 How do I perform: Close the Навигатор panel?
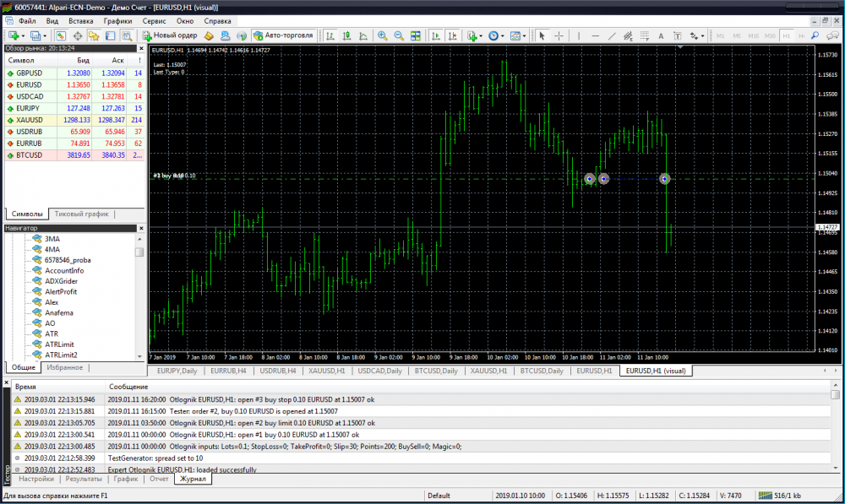141,228
